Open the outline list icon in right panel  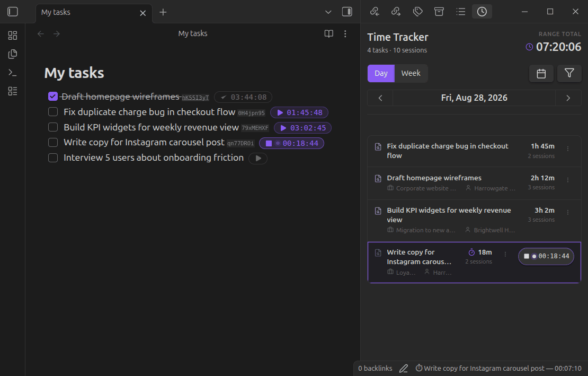point(460,12)
